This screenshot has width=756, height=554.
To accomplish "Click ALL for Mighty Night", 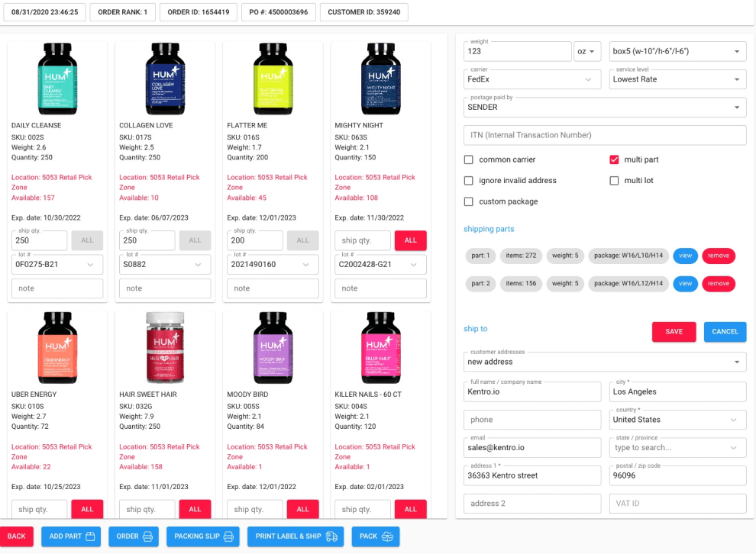I will [x=410, y=240].
